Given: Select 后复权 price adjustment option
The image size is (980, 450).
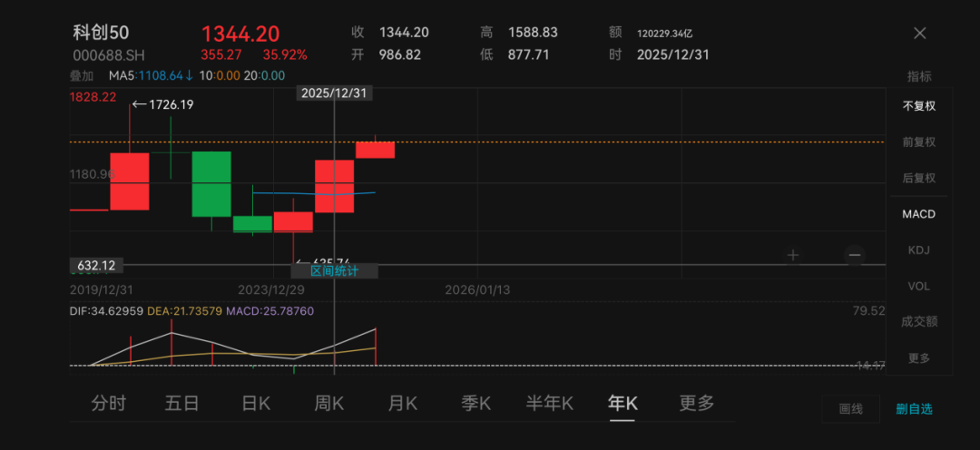Looking at the screenshot, I should pyautogui.click(x=918, y=179).
